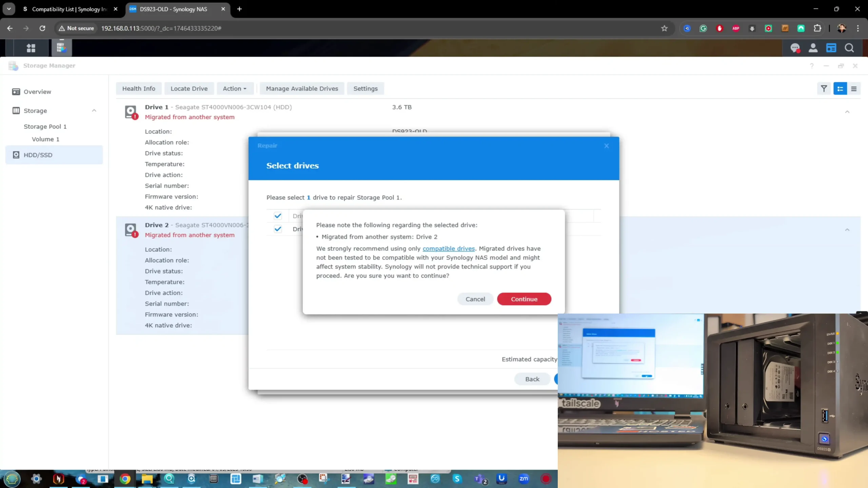
Task: Open the DSM Main Menu grid icon
Action: pos(31,48)
